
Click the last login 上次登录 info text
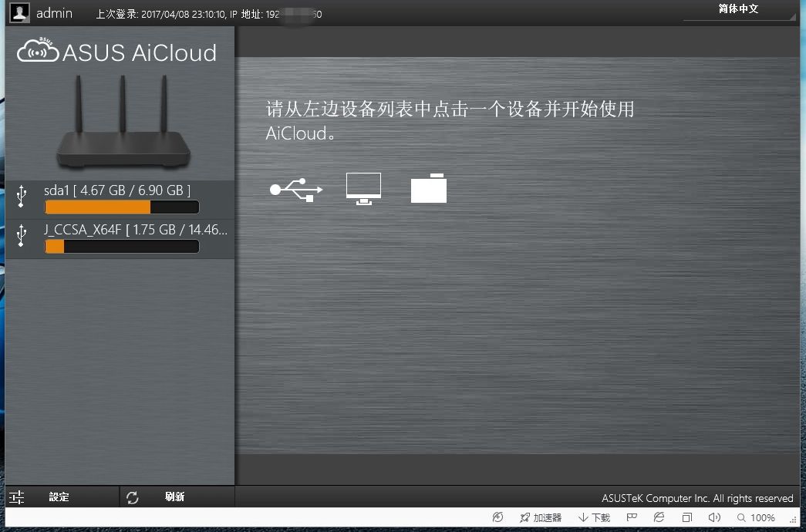(x=209, y=15)
